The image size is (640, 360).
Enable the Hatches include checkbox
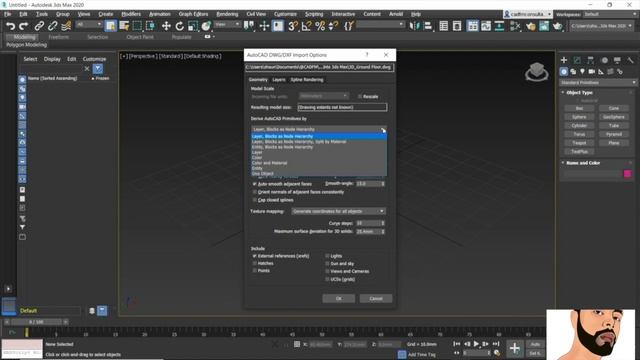(x=255, y=263)
